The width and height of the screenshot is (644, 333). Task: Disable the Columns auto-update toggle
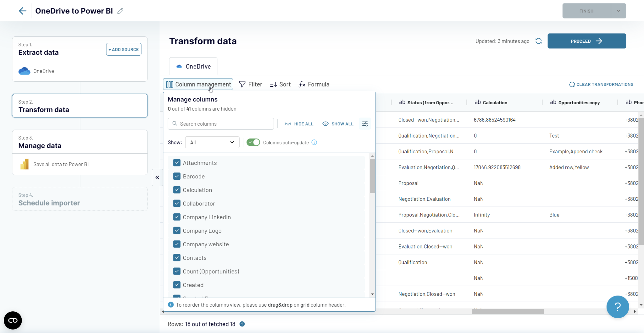[253, 142]
